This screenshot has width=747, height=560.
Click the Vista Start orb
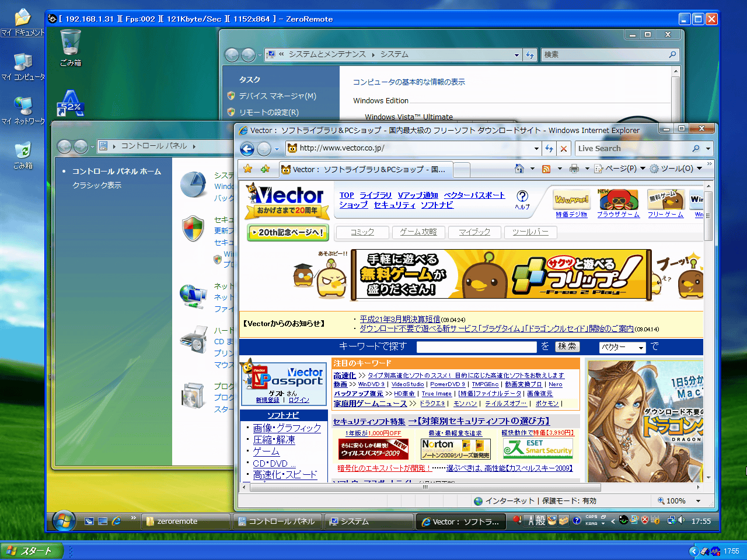(x=64, y=521)
